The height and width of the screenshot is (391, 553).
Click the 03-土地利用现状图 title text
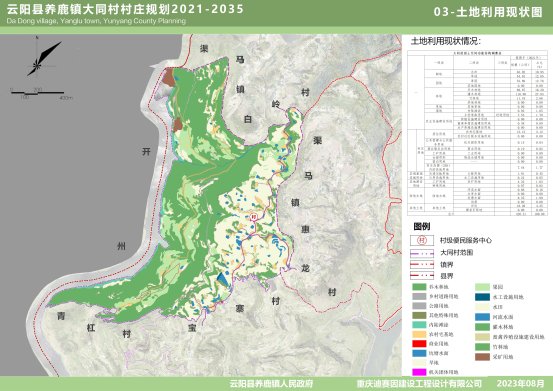pyautogui.click(x=488, y=12)
